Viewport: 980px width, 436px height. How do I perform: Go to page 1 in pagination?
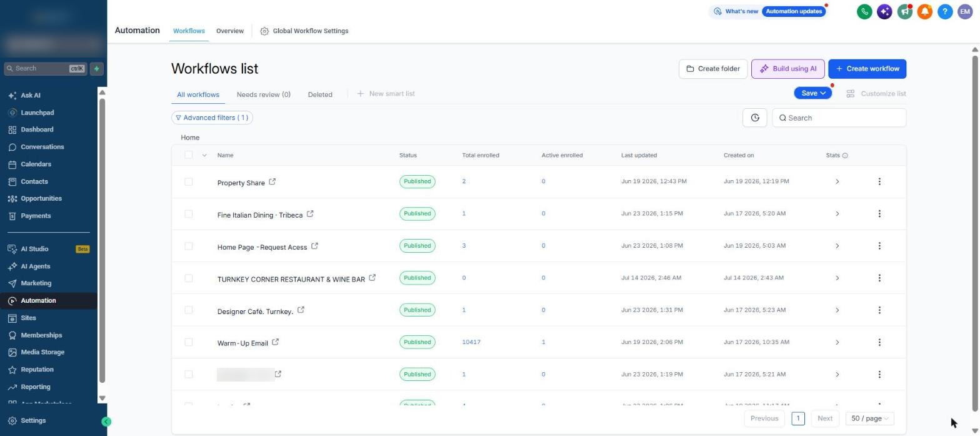798,418
